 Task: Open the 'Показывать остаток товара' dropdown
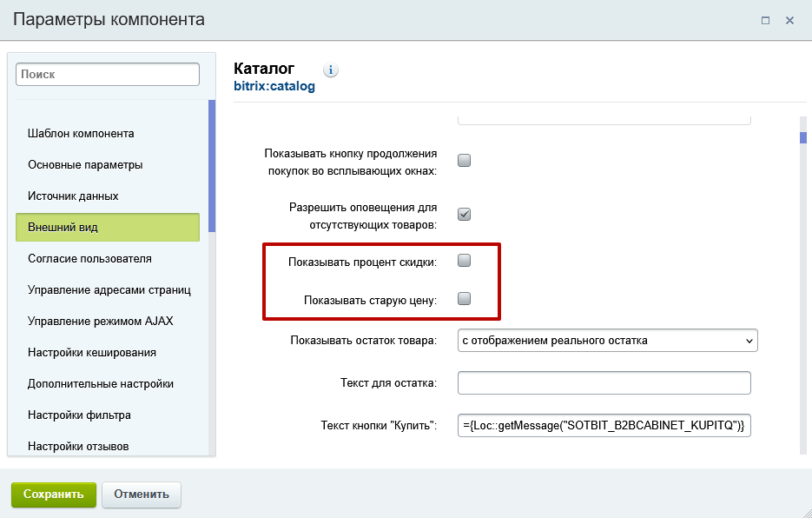coord(606,340)
